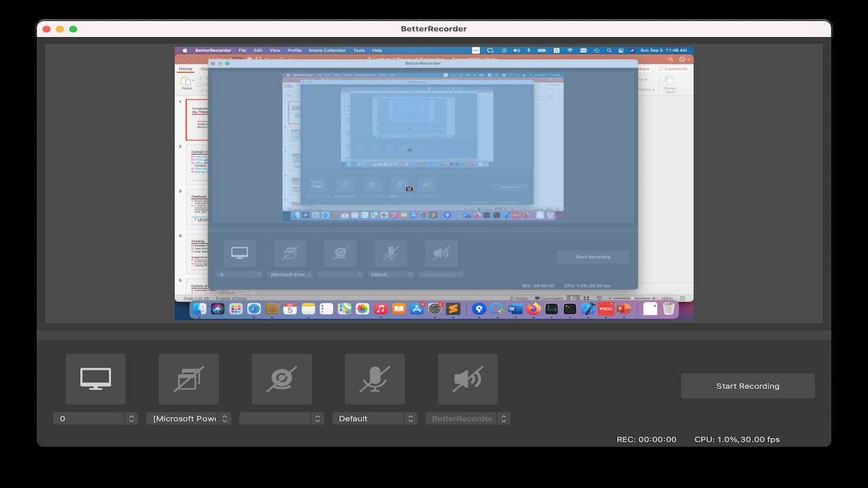Screen dimensions: 868x488
Task: Click the muted speaker icon
Action: point(468,379)
